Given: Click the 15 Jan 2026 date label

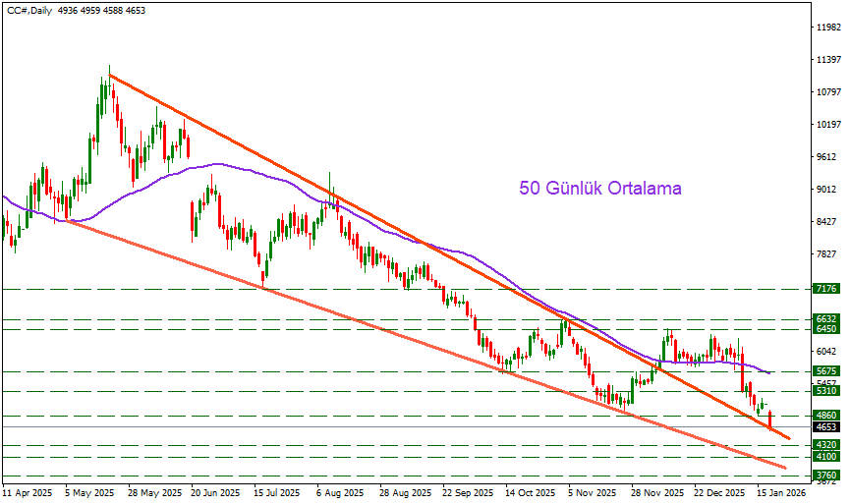Looking at the screenshot, I should pyautogui.click(x=782, y=494).
